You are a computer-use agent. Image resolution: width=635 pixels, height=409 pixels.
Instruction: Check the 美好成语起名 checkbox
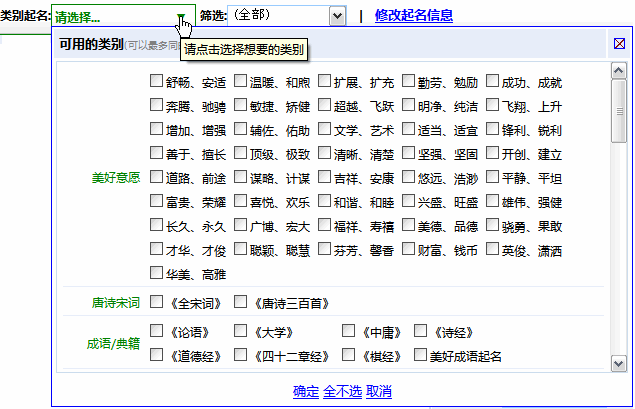tap(421, 355)
